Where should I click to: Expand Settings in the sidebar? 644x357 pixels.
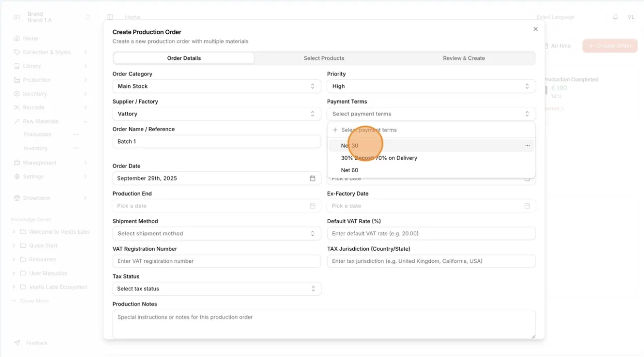click(50, 176)
